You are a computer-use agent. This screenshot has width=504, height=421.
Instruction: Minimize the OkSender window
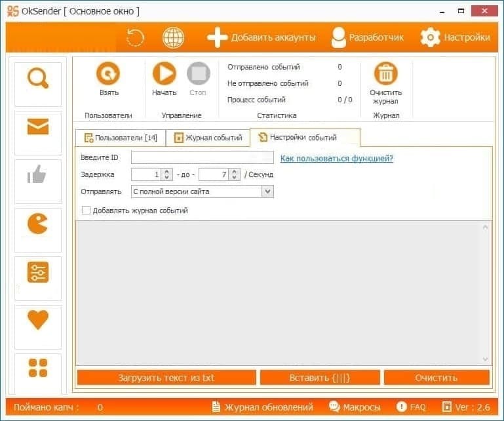[x=442, y=12]
